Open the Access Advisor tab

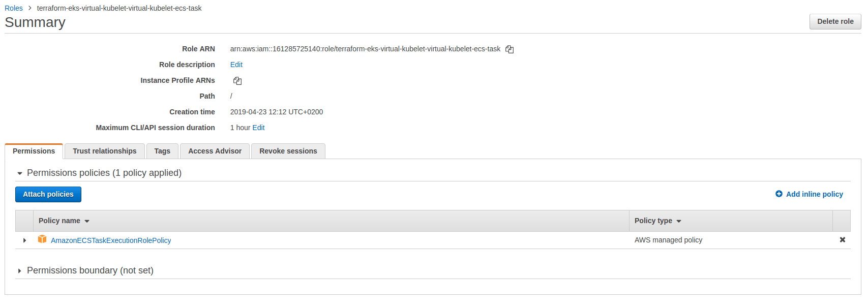pyautogui.click(x=215, y=151)
